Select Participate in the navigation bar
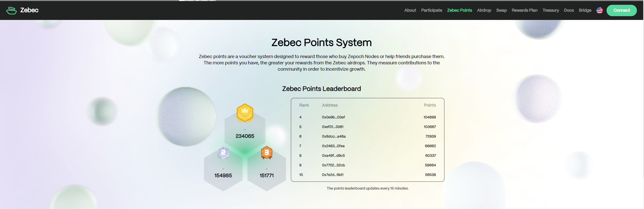This screenshot has width=644, height=209. coord(432,10)
